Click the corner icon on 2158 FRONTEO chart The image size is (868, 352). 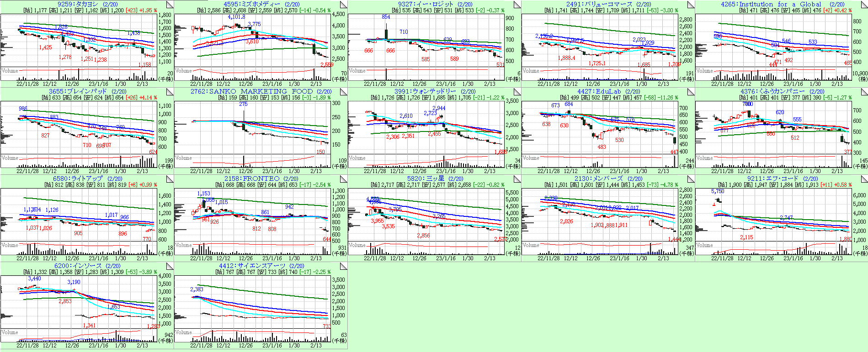[343, 179]
